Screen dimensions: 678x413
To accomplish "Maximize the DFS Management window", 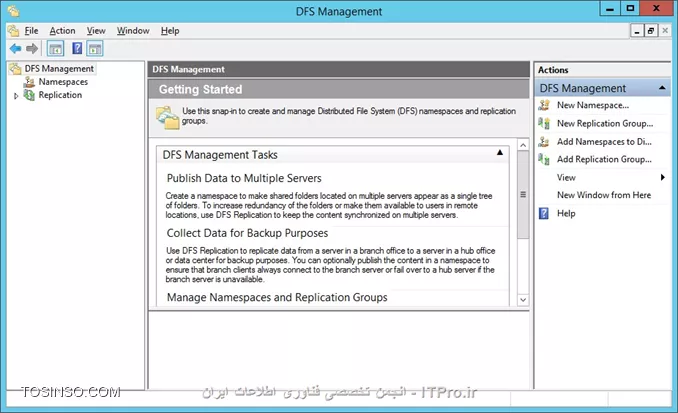I will (630, 9).
